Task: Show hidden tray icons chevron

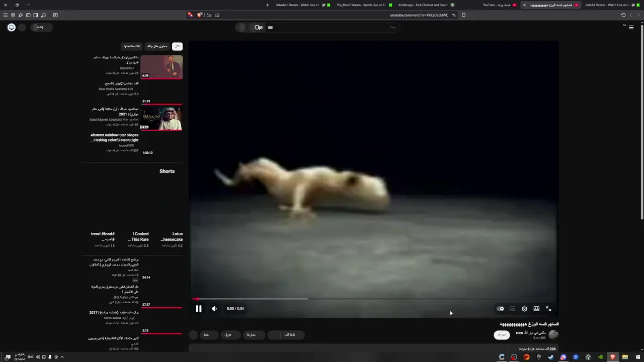Action: point(62,357)
